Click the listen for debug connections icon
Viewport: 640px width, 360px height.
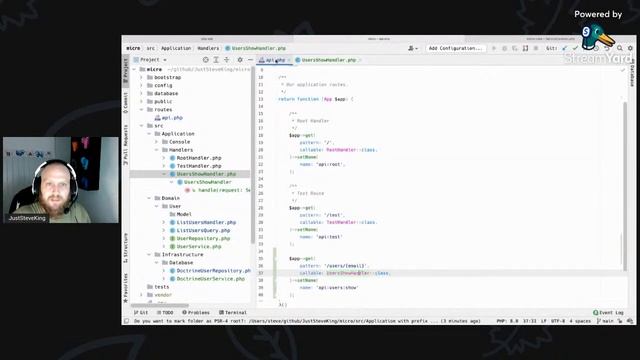(x=525, y=48)
